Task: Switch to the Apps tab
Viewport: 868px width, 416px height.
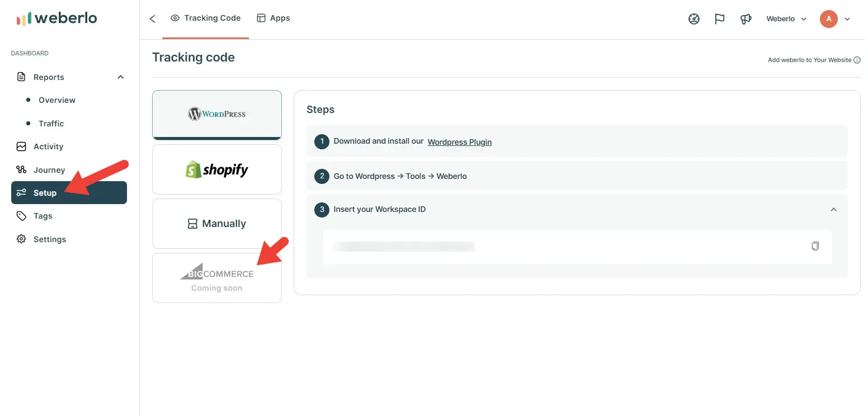Action: coord(273,18)
